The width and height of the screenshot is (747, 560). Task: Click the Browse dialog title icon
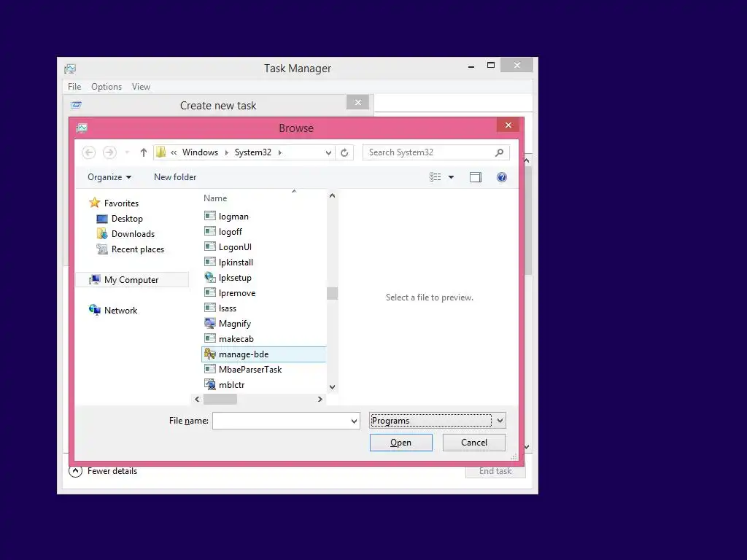click(82, 128)
